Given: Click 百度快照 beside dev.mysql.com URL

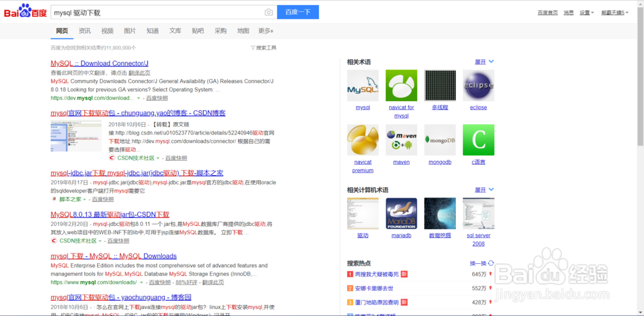Looking at the screenshot, I should [x=157, y=98].
